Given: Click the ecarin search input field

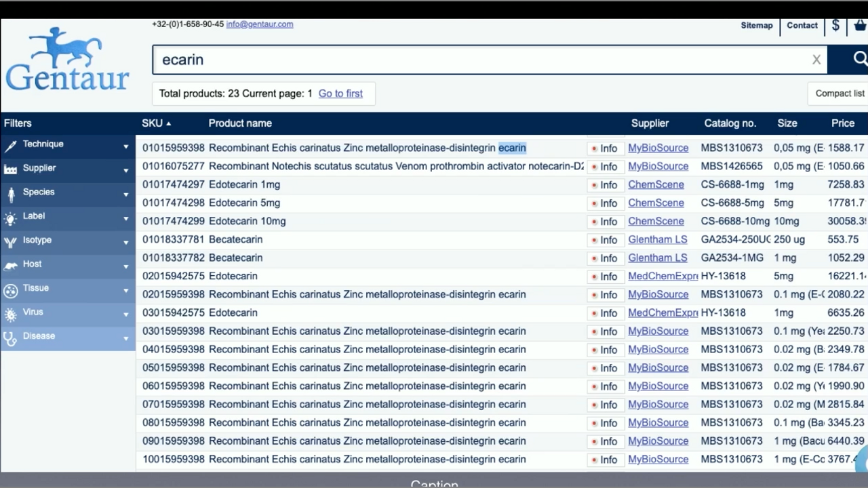Looking at the screenshot, I should coord(475,60).
